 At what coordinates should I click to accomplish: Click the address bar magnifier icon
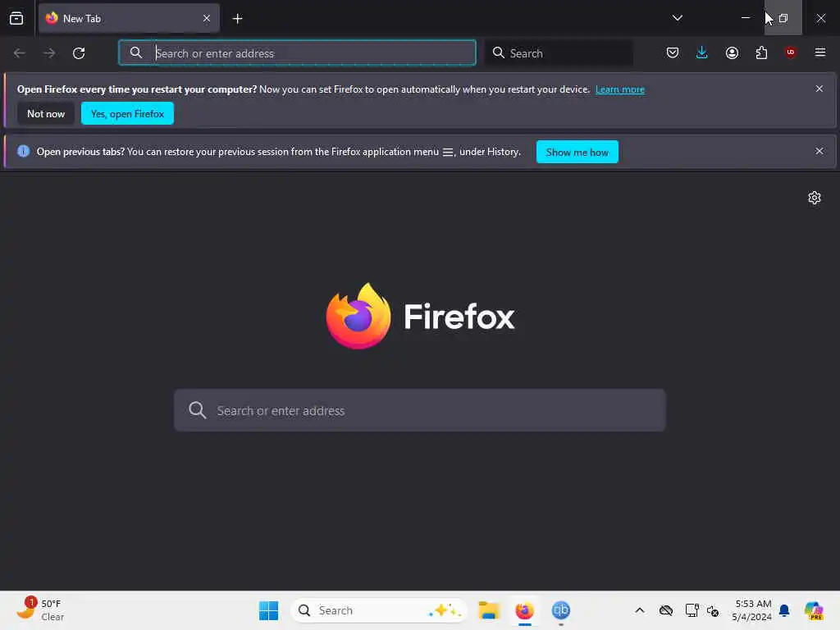[x=136, y=53]
